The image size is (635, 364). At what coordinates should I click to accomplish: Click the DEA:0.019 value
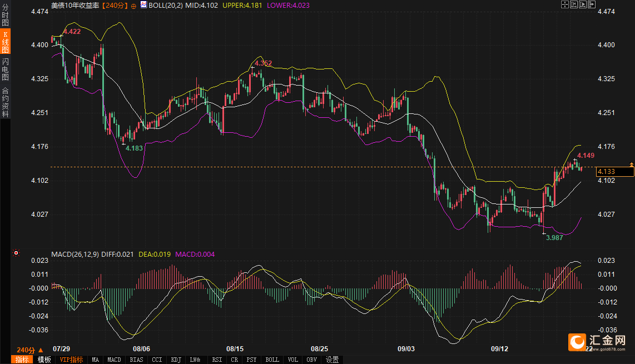(x=155, y=255)
